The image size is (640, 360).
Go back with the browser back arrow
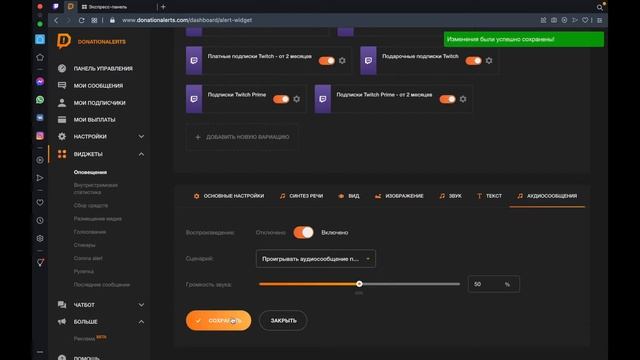pyautogui.click(x=56, y=20)
